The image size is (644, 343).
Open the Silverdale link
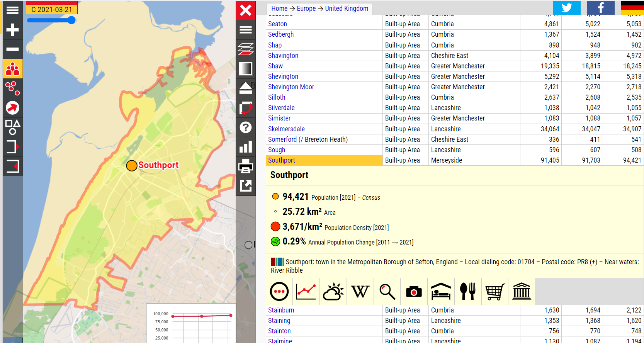point(281,108)
